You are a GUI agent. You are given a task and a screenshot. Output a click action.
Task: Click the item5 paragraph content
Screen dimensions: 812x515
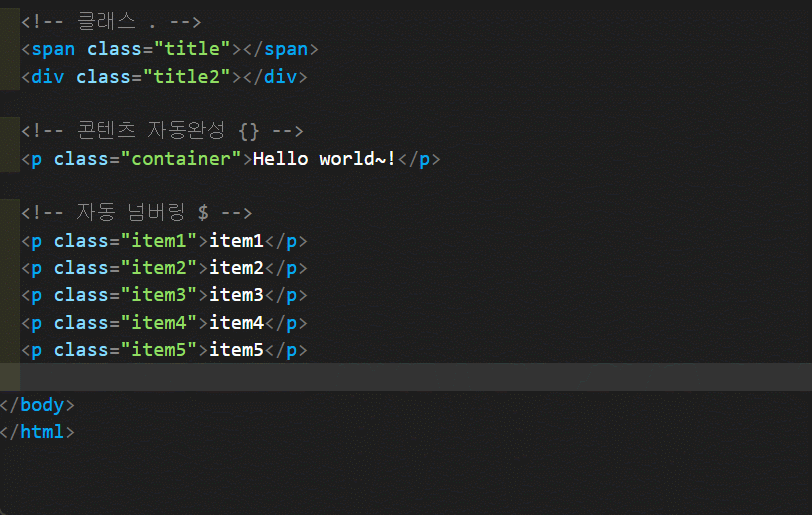[x=236, y=350]
